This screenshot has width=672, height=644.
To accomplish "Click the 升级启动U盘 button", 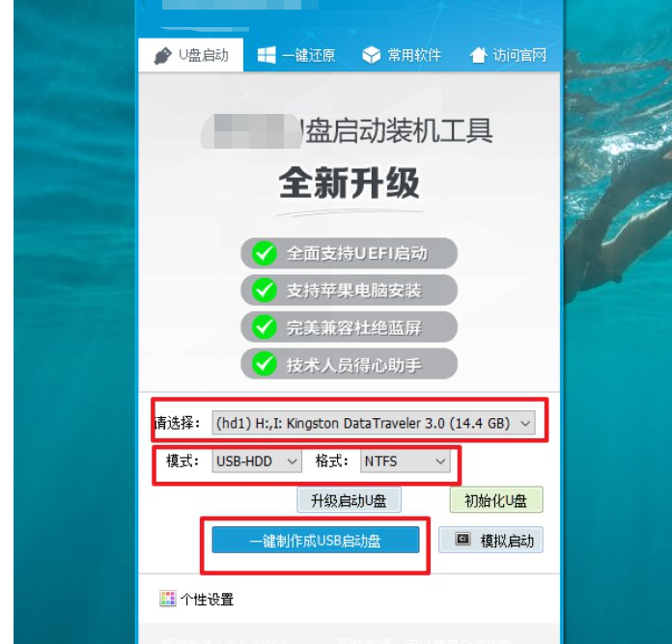I will [x=349, y=499].
